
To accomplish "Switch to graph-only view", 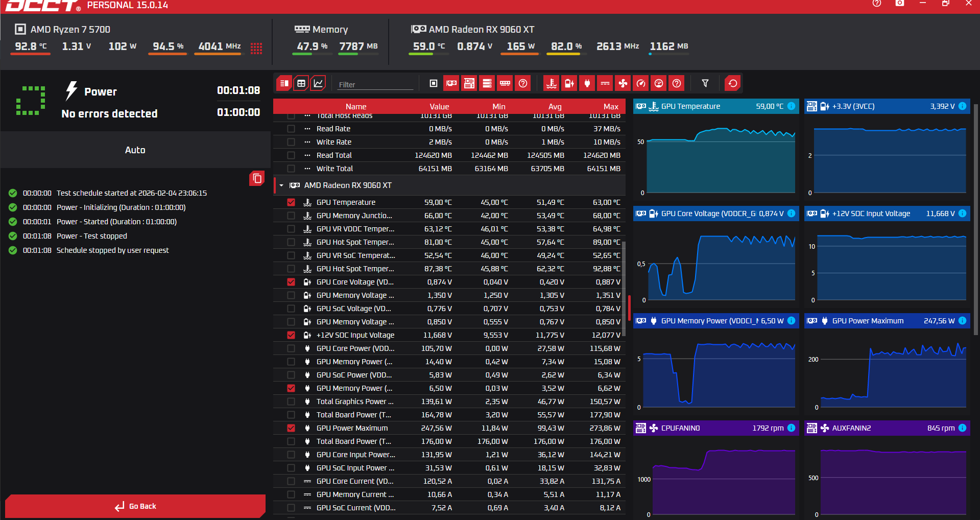I will tap(318, 83).
